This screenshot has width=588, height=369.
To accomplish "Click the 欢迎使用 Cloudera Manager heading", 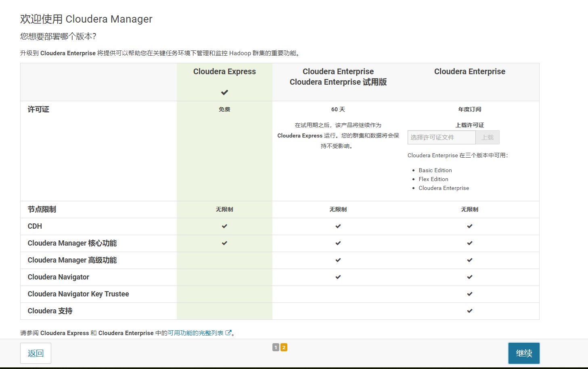I will click(x=86, y=19).
